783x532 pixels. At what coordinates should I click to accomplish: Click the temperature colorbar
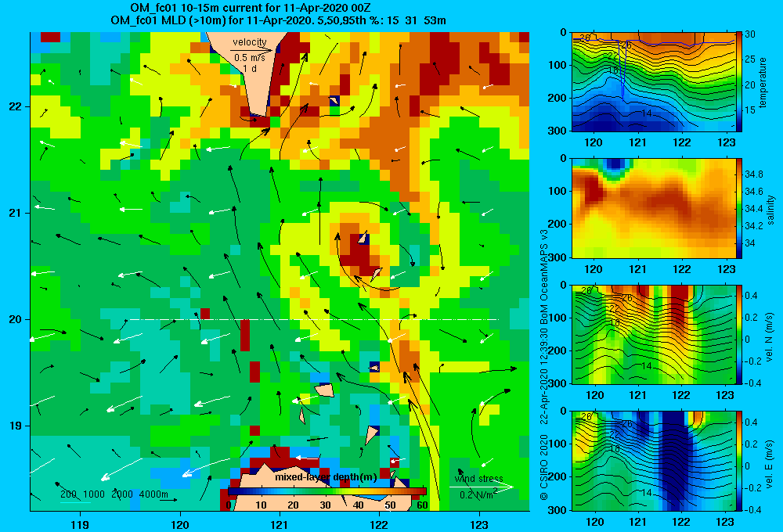coord(739,82)
